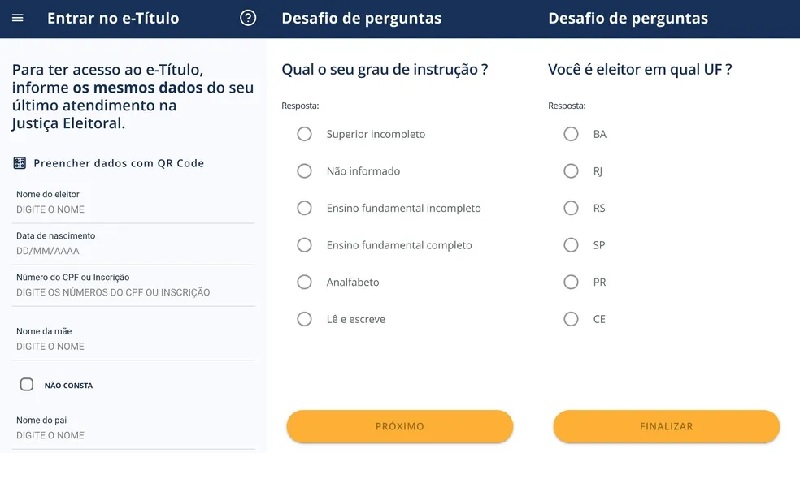Choose the Analfabeto radio button
This screenshot has width=800, height=500.
pos(305,282)
